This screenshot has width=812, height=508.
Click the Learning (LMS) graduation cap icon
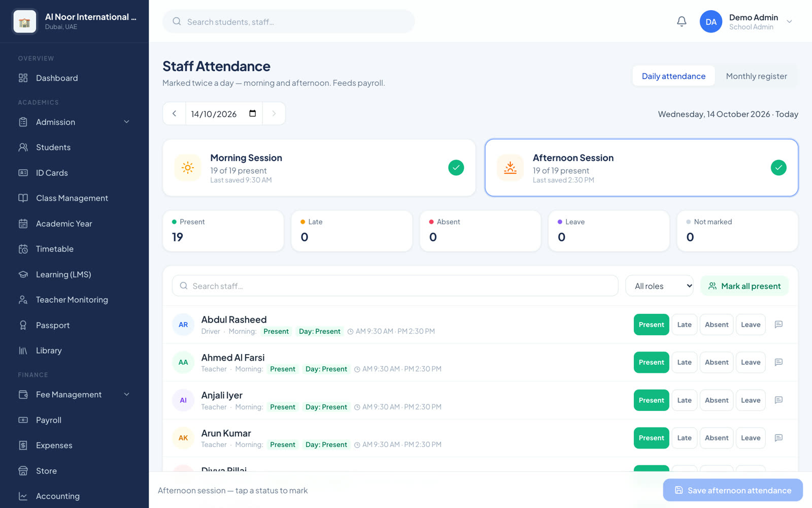tap(23, 274)
